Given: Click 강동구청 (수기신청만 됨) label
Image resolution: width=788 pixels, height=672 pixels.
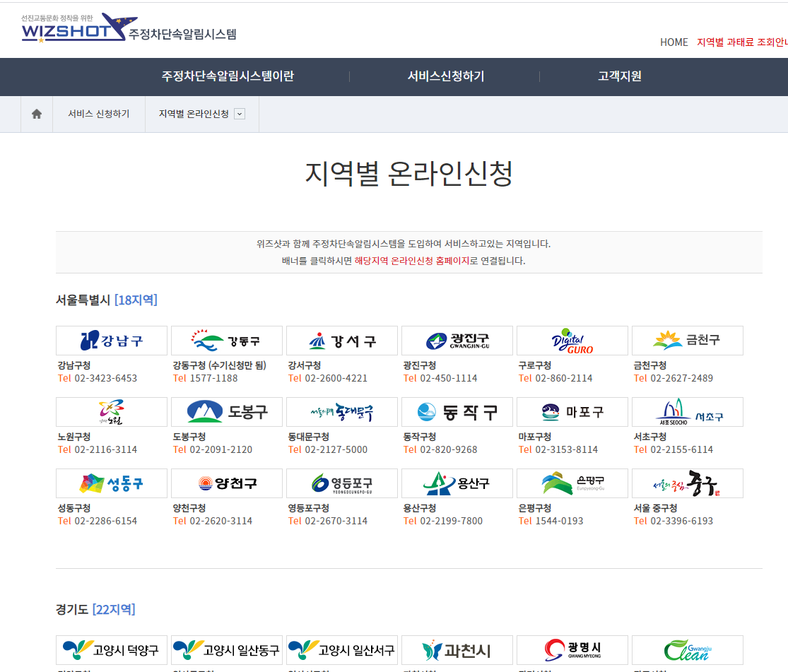Looking at the screenshot, I should point(220,365).
